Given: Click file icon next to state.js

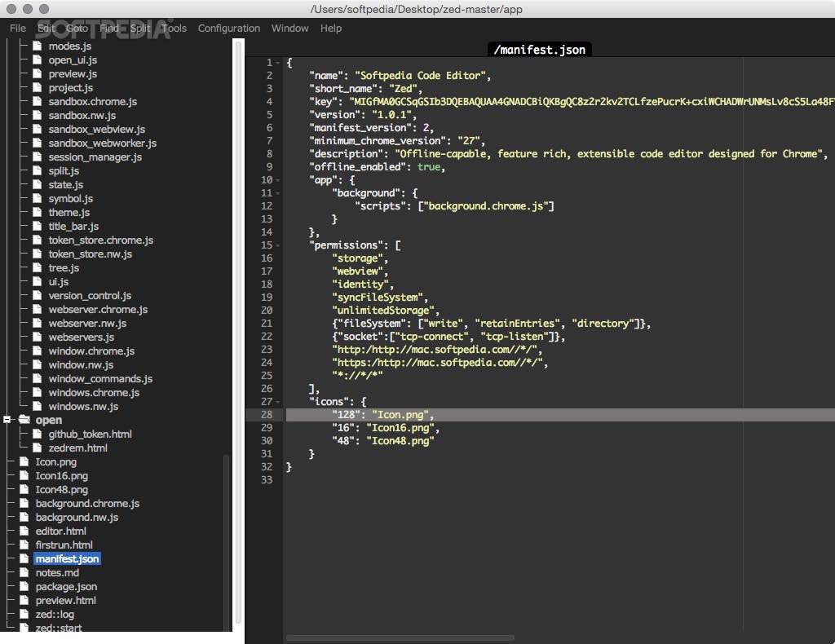Looking at the screenshot, I should tap(37, 184).
